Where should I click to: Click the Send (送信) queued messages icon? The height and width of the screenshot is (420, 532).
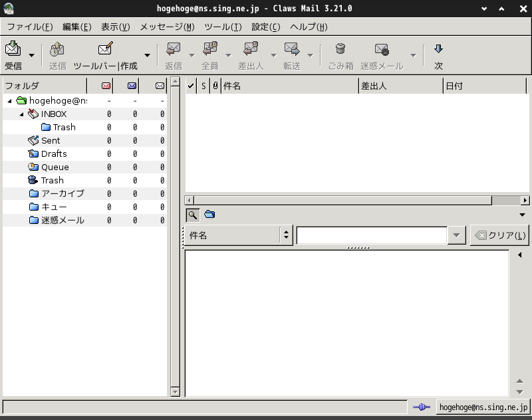tap(57, 49)
